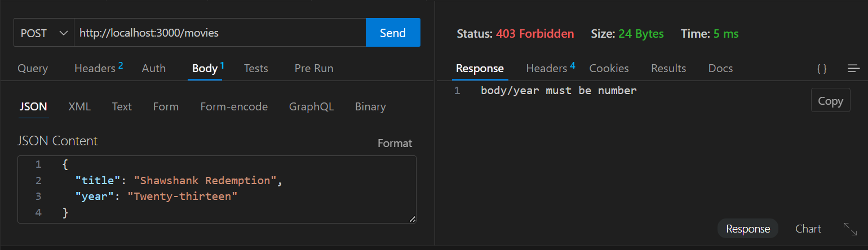
Task: Open the Tests tab
Action: click(256, 68)
